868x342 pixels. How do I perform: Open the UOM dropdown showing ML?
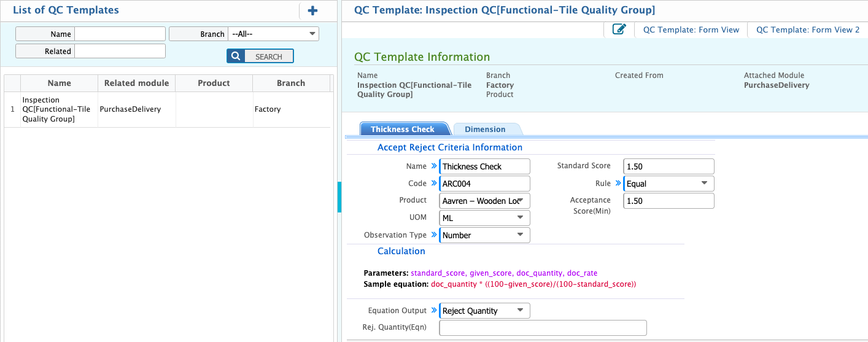(484, 218)
